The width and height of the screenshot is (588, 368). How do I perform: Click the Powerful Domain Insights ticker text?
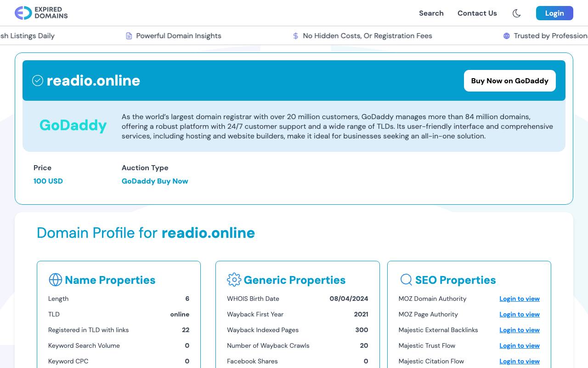pyautogui.click(x=179, y=36)
